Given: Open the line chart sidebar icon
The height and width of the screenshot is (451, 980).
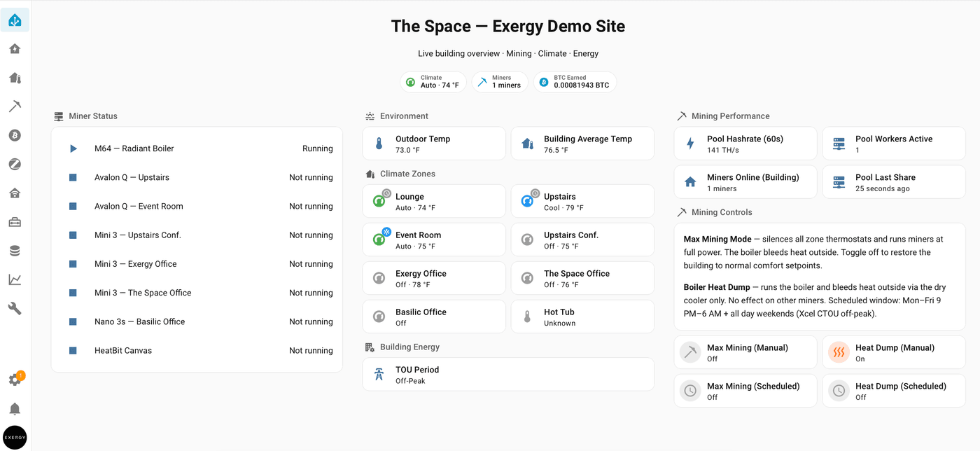Looking at the screenshot, I should 15,279.
